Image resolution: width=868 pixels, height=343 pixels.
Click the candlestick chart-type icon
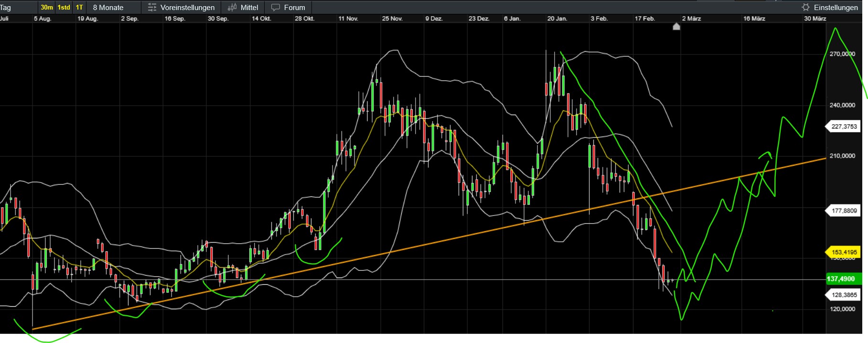[232, 7]
